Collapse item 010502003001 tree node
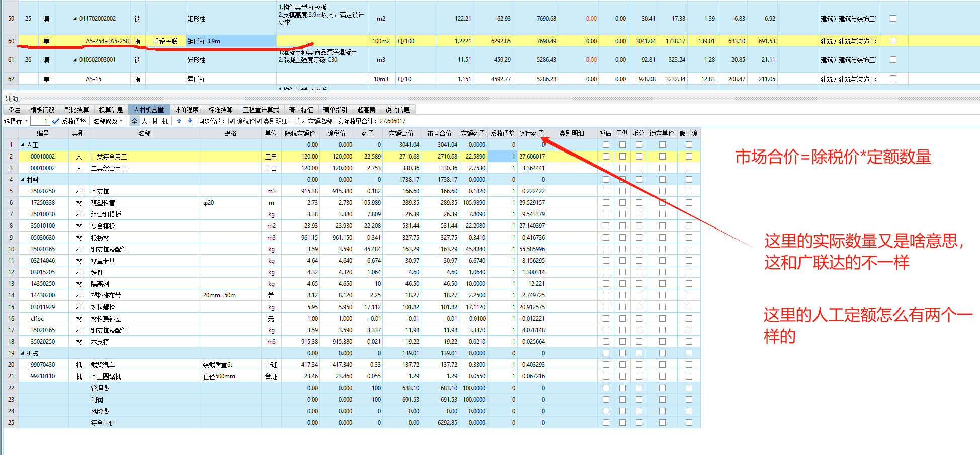This screenshot has width=980, height=455. (75, 60)
